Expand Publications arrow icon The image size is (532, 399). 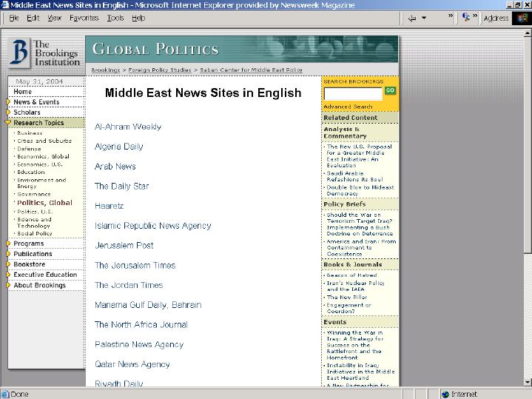[8, 254]
